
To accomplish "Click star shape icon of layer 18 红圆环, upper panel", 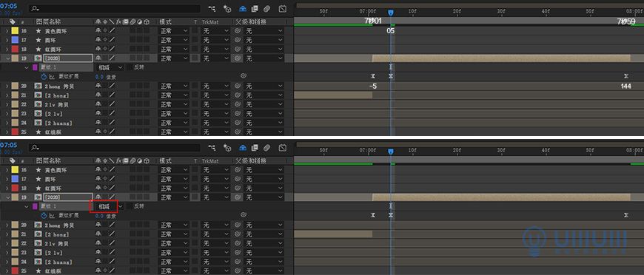I will [x=38, y=50].
